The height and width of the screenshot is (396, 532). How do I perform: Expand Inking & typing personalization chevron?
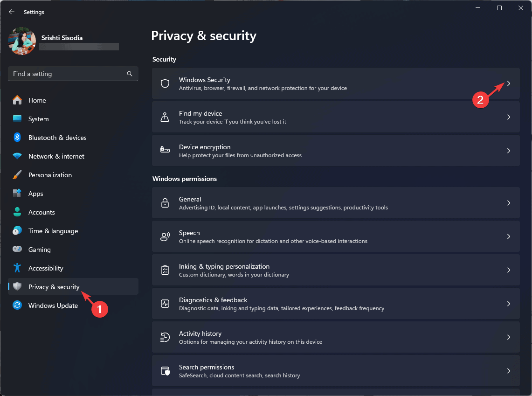509,270
